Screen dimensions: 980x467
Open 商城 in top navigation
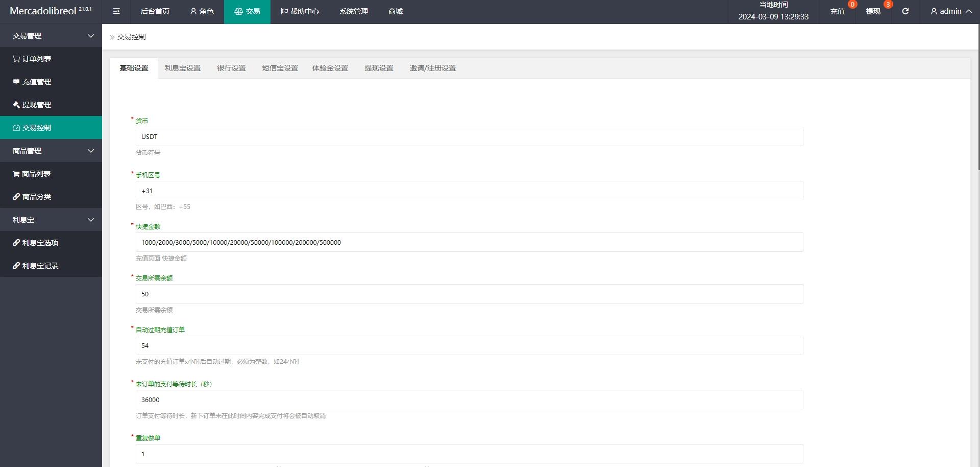click(396, 11)
